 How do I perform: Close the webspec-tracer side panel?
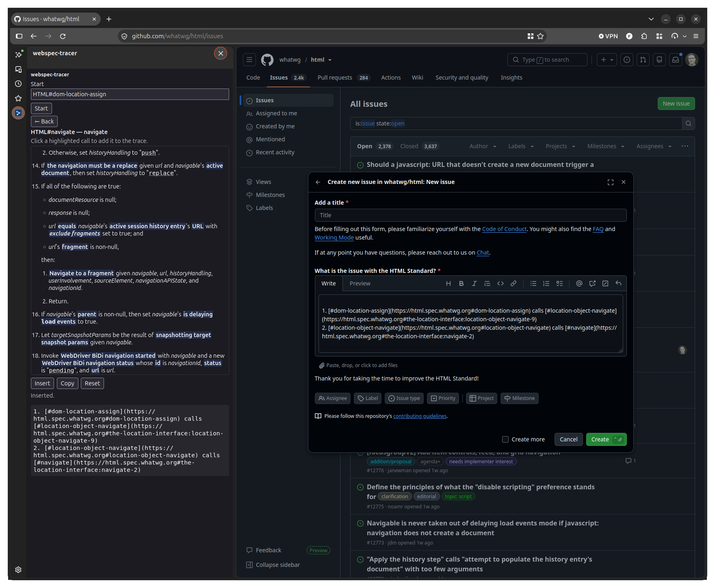(x=221, y=53)
